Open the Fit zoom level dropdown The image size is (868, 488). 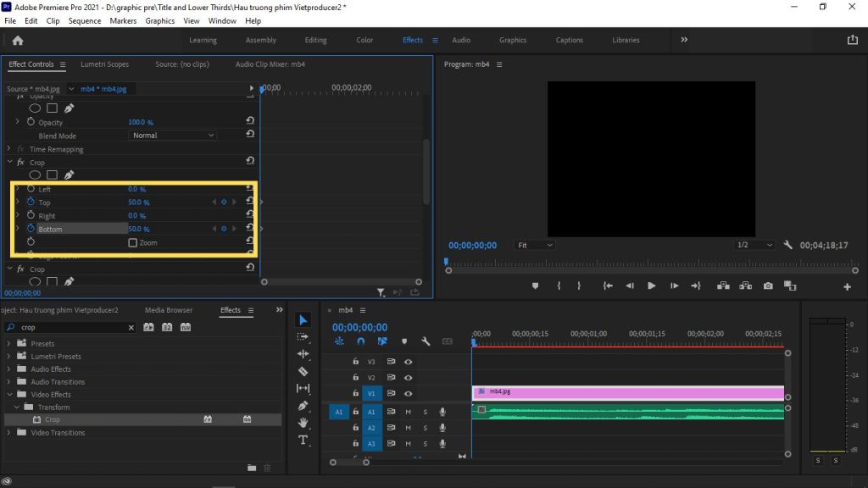coord(534,245)
